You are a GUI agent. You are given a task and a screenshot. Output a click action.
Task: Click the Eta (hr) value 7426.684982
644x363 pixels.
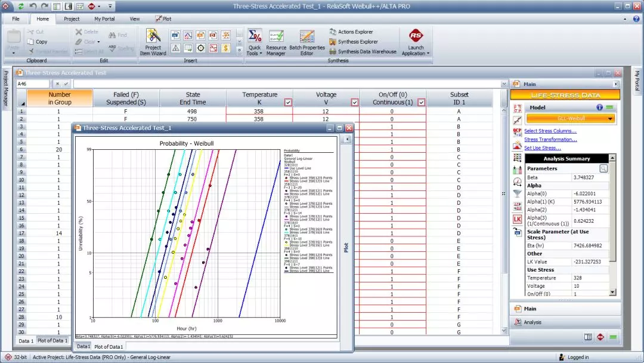pyautogui.click(x=588, y=245)
